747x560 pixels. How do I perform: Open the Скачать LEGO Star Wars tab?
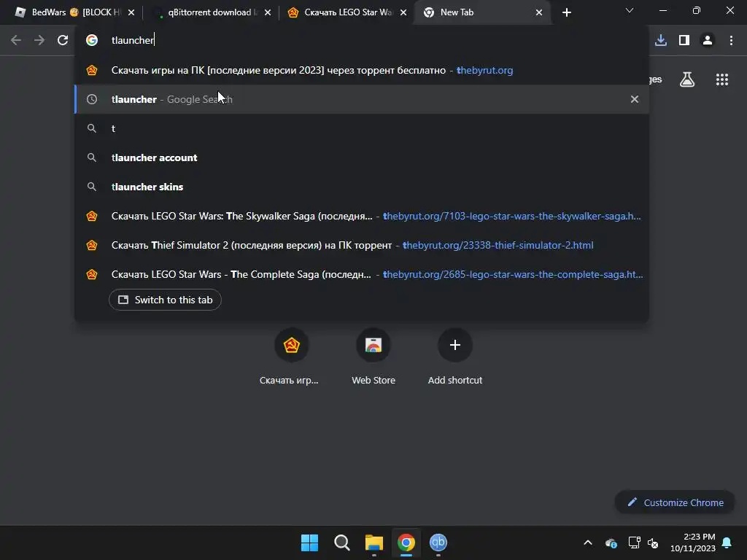[x=345, y=12]
